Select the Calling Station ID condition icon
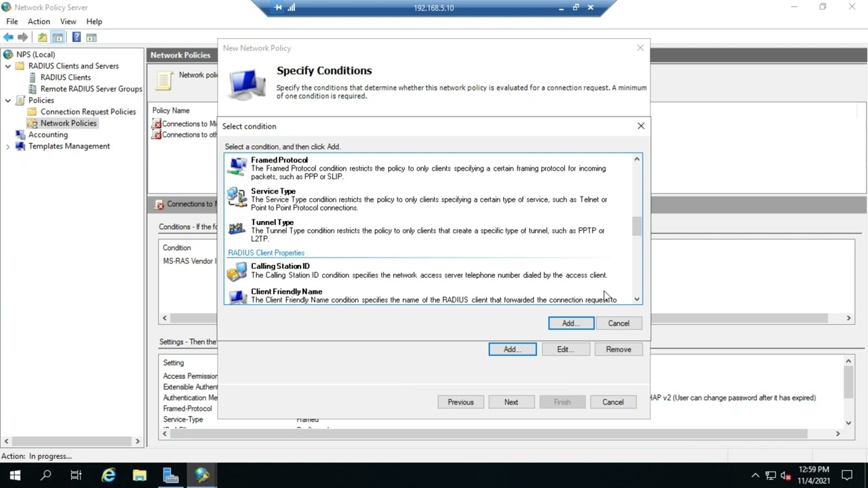Screen dimensions: 868x488 [237, 271]
